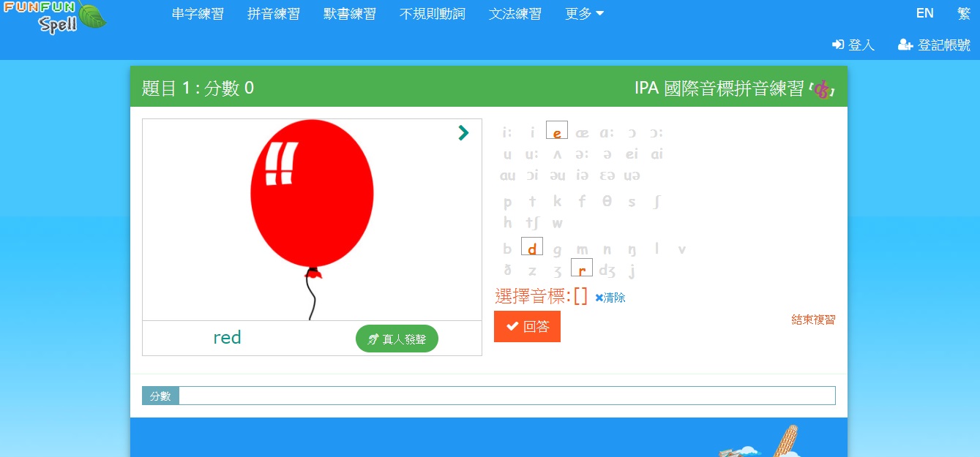The height and width of the screenshot is (457, 980).
Task: Click the IPA dʒ icon in header
Action: 822,89
